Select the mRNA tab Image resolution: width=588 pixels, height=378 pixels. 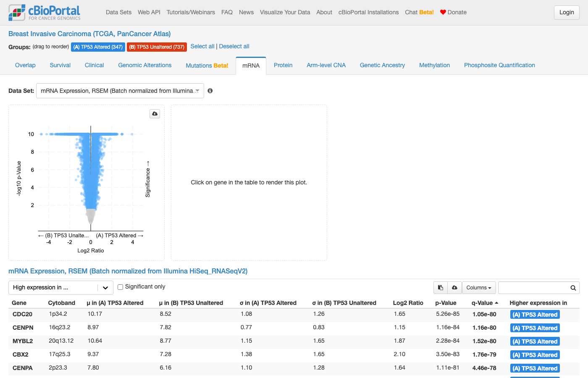pos(251,66)
